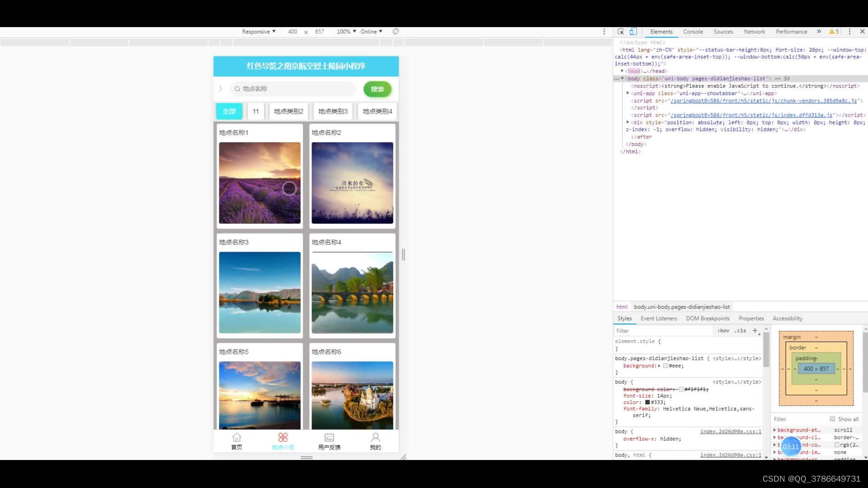Viewport: 868px width, 488px height.
Task: Open device toolbar more options menu
Action: coord(604,32)
